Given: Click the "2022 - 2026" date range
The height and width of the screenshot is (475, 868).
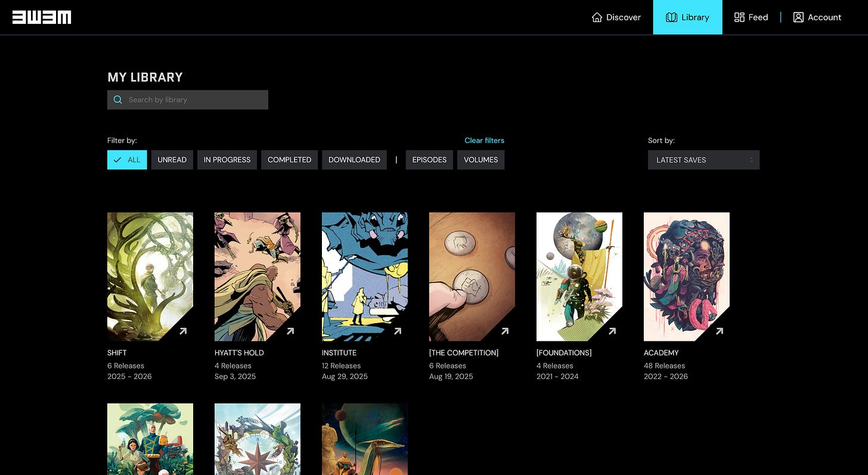Looking at the screenshot, I should pos(666,377).
